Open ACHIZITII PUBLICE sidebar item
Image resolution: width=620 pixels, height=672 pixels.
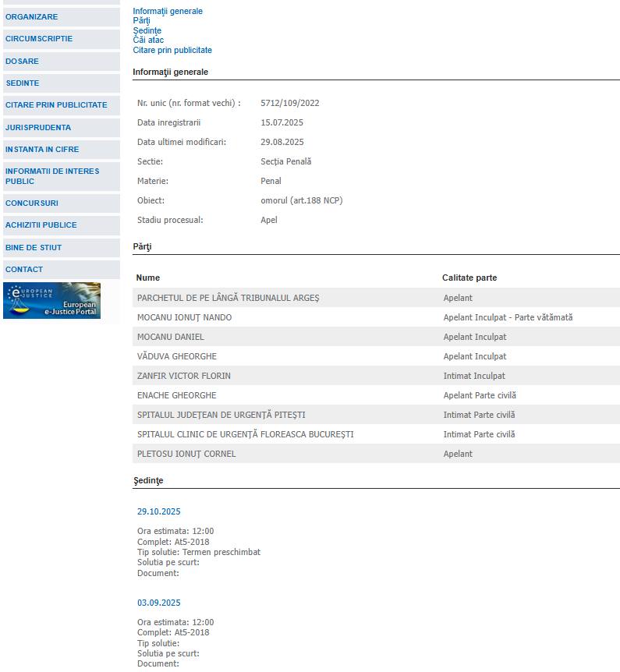[x=41, y=225]
